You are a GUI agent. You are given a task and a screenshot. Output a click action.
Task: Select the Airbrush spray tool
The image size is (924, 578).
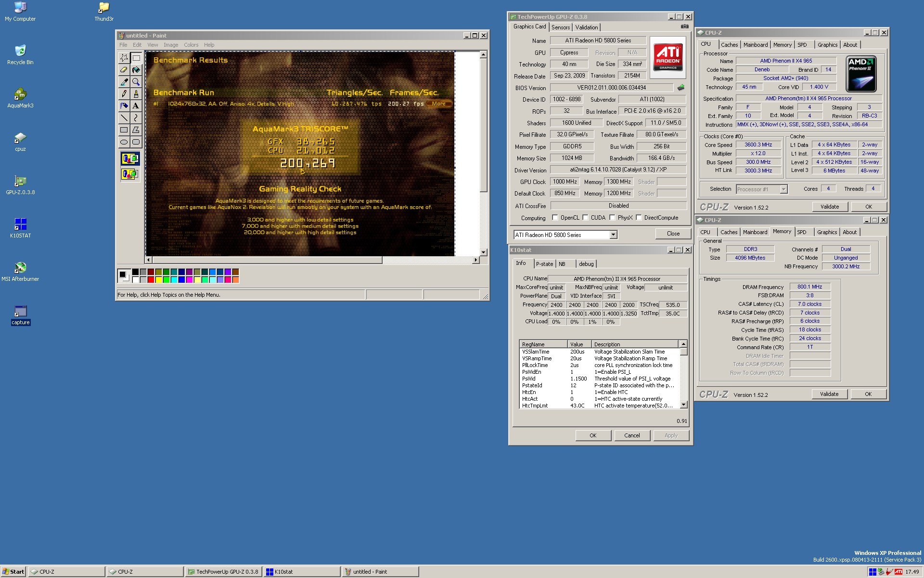point(124,106)
